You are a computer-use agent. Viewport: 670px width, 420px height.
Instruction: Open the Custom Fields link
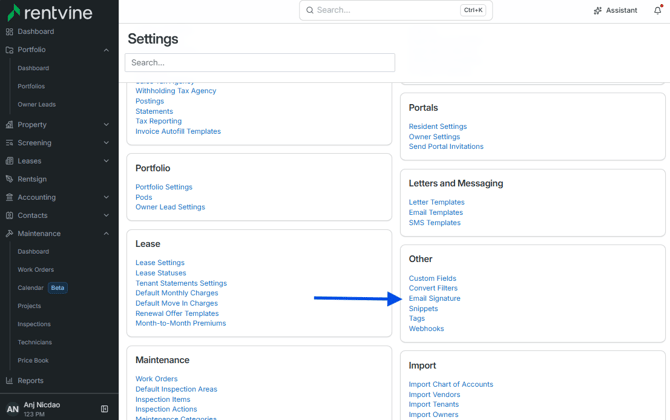pos(432,279)
